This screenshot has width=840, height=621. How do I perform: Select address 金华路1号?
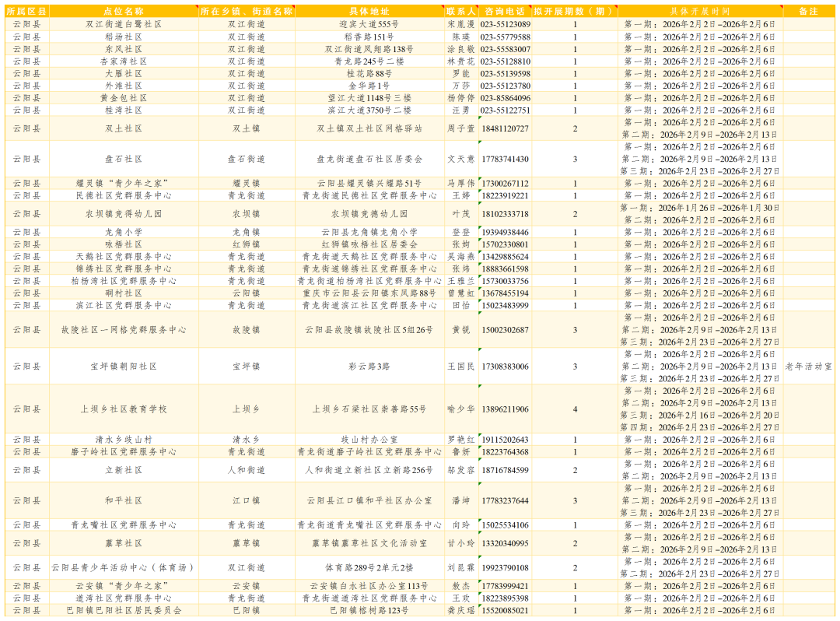tap(369, 86)
